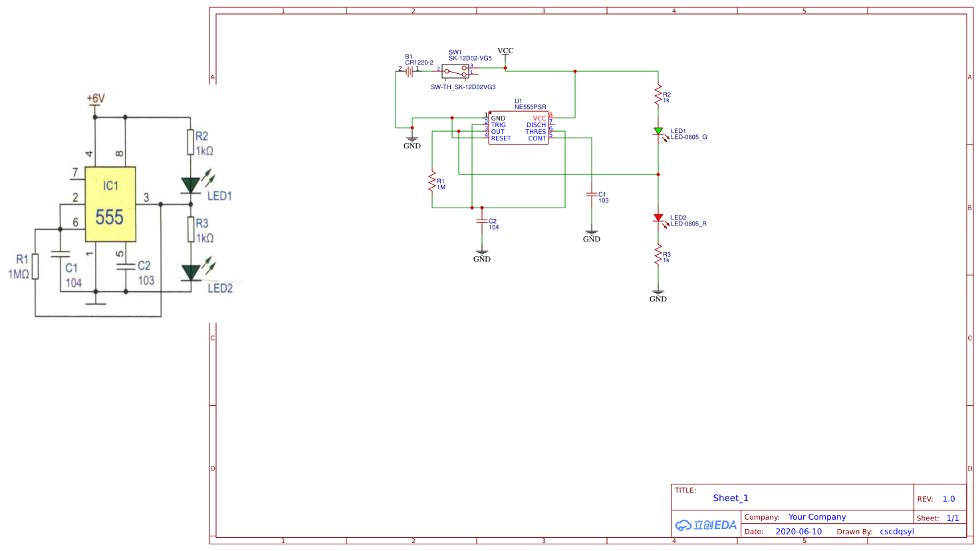Click the Sheet_1 title text
This screenshot has width=980, height=551.
tap(731, 498)
